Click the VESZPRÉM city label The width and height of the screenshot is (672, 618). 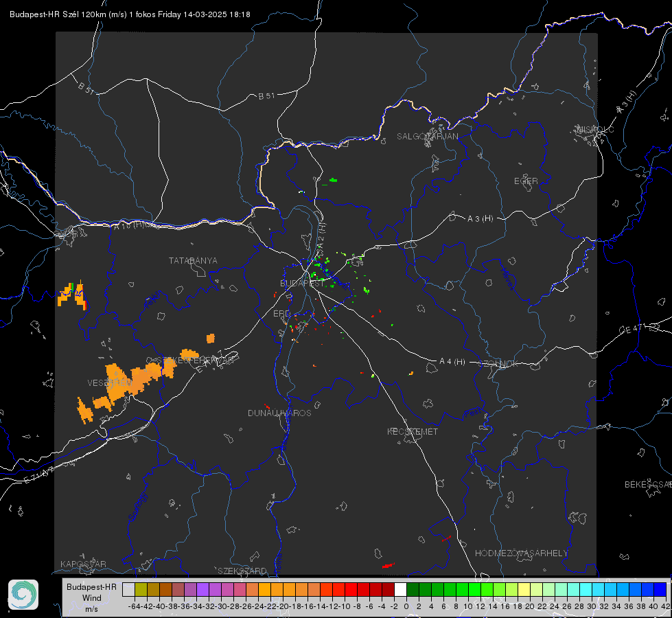pos(109,383)
